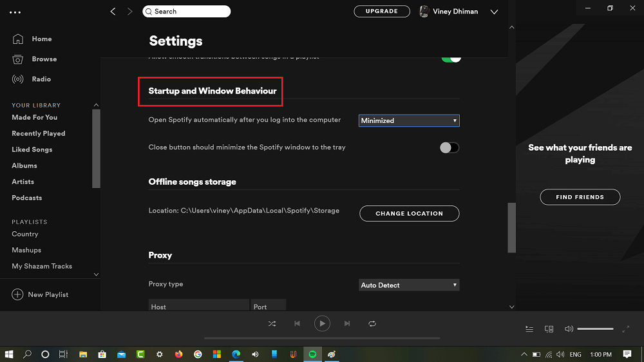Open Microsoft Store from taskbar

click(102, 354)
